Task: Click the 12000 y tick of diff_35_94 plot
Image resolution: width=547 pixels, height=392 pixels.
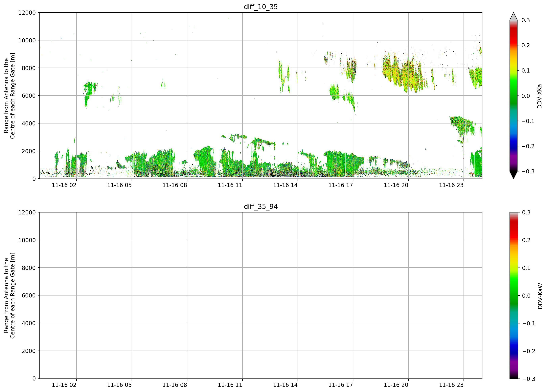Action: tap(27, 212)
